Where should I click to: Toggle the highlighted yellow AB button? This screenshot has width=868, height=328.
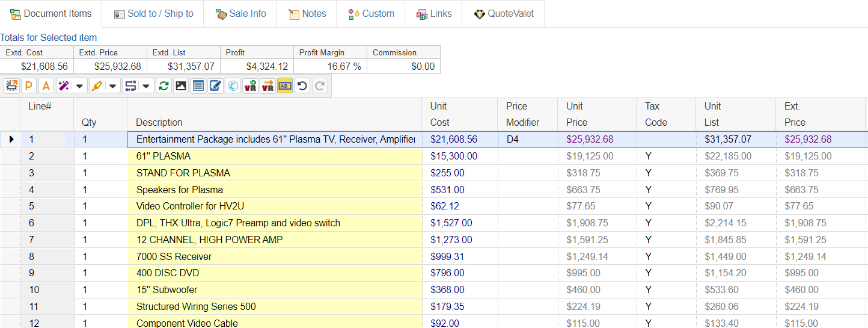click(285, 86)
